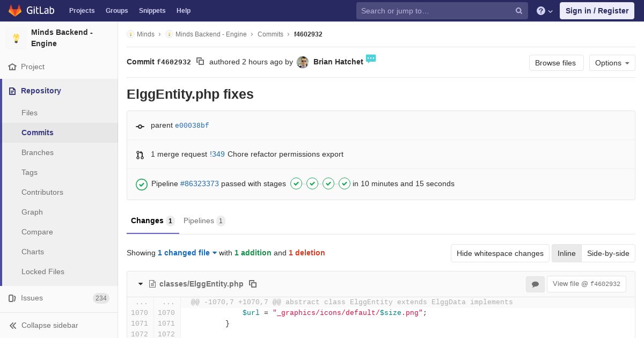Click View file @ f4602932 button
The height and width of the screenshot is (338, 644).
click(x=587, y=284)
